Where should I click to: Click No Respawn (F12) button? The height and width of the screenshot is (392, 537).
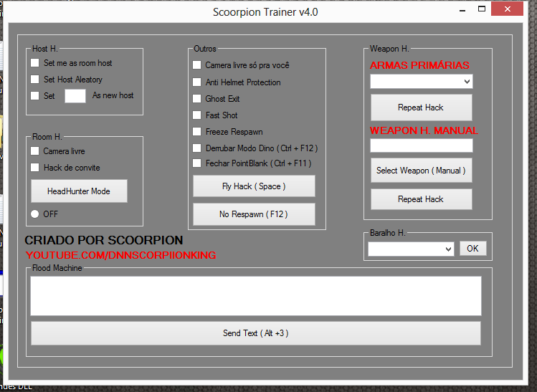click(254, 214)
